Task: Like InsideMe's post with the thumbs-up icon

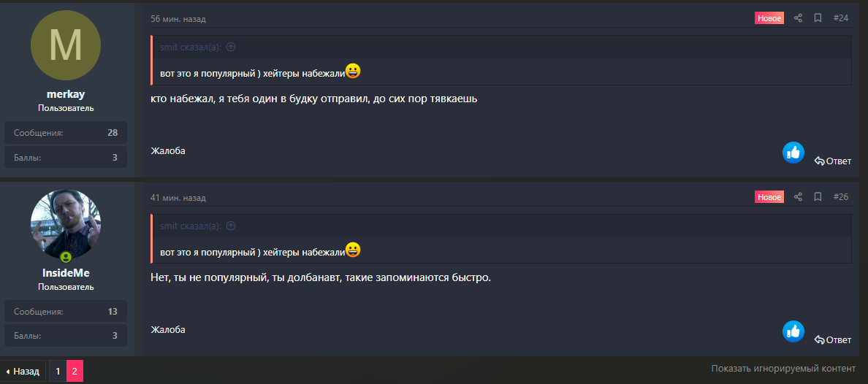Action: 793,331
